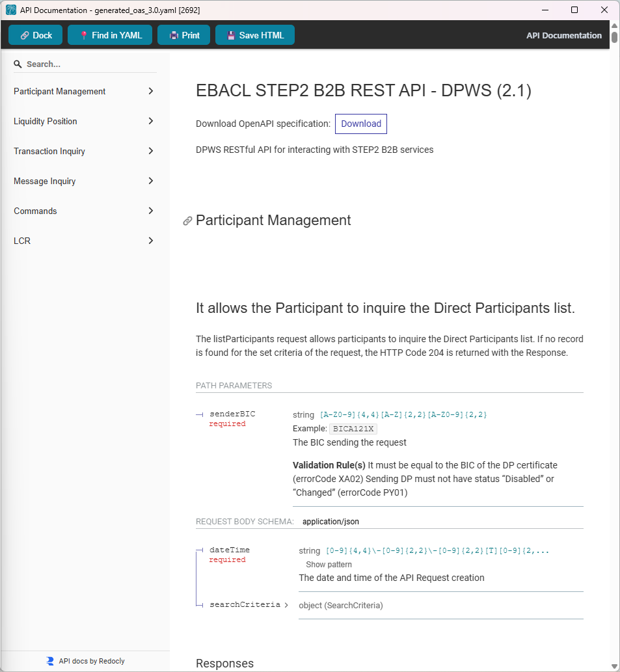Download the OpenAPI specification
This screenshot has height=672, width=620.
click(360, 124)
